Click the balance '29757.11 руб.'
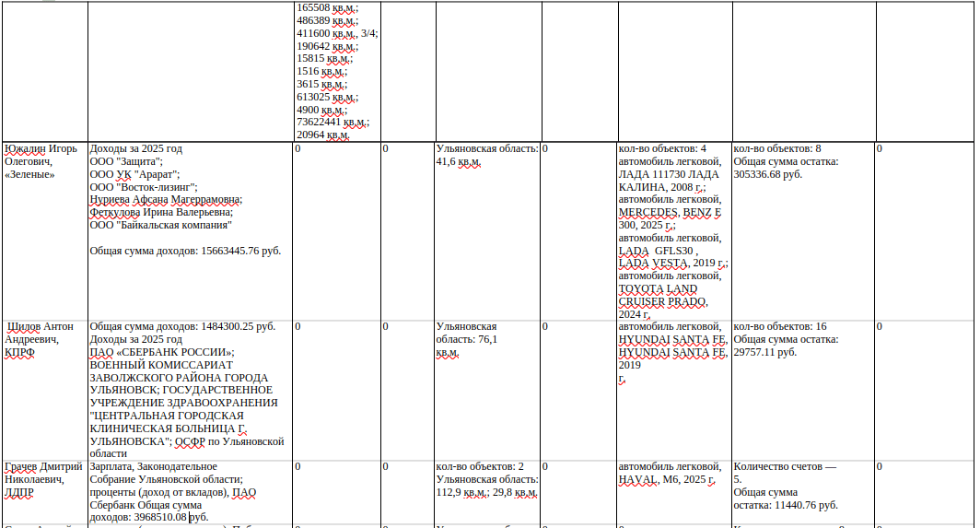This screenshot has width=980, height=528. pos(765,352)
